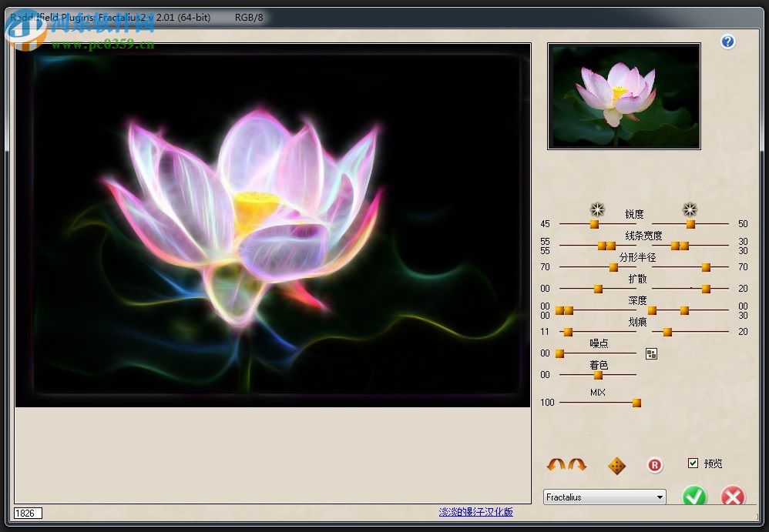Cancel with the red X icon
Image resolution: width=769 pixels, height=532 pixels.
[733, 497]
